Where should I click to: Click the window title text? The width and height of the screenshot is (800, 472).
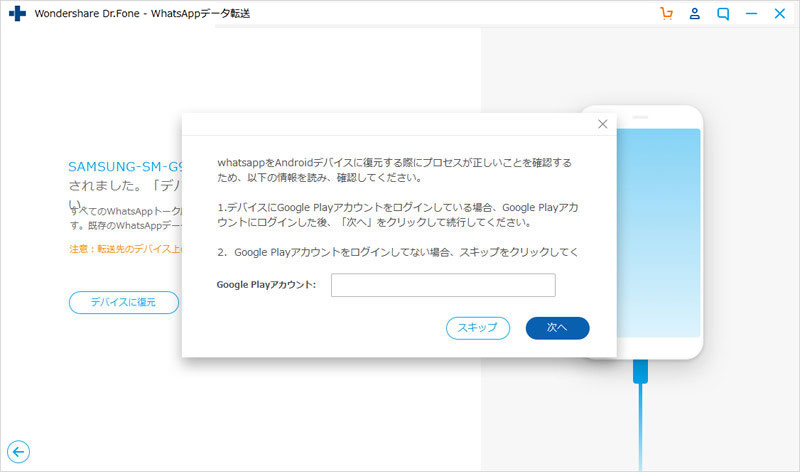(x=142, y=14)
